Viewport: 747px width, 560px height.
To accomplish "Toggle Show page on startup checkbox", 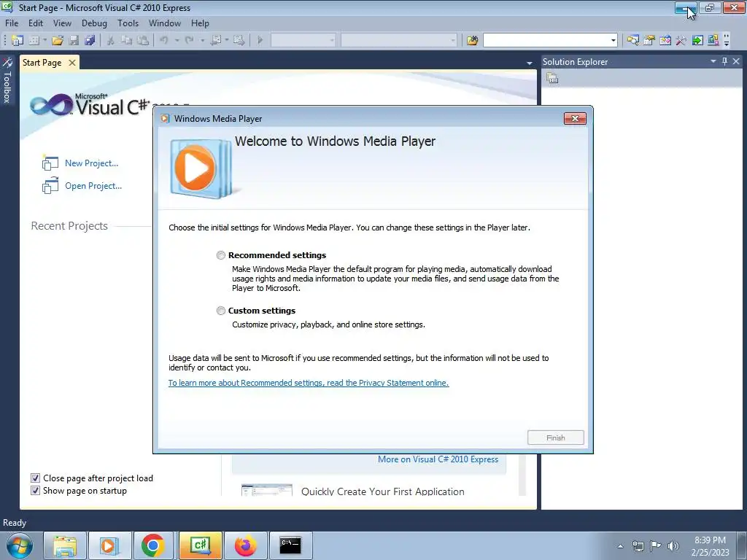I will coord(35,491).
